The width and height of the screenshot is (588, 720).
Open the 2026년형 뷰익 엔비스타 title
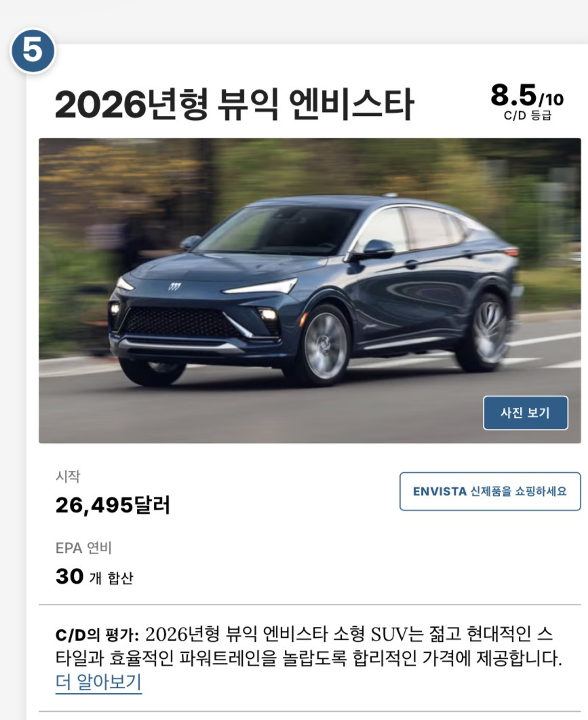(235, 105)
